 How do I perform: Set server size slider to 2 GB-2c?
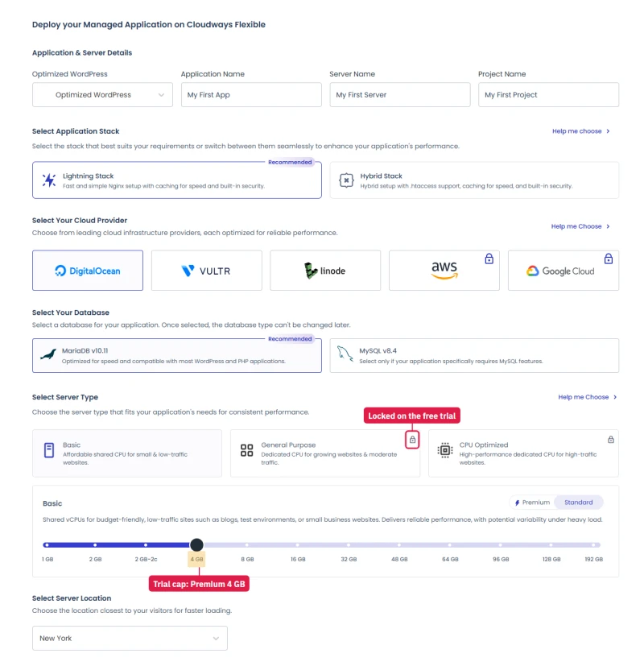click(x=146, y=545)
